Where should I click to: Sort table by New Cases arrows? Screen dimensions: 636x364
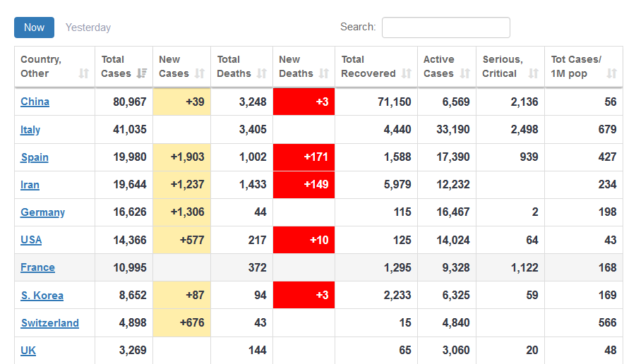tap(200, 73)
